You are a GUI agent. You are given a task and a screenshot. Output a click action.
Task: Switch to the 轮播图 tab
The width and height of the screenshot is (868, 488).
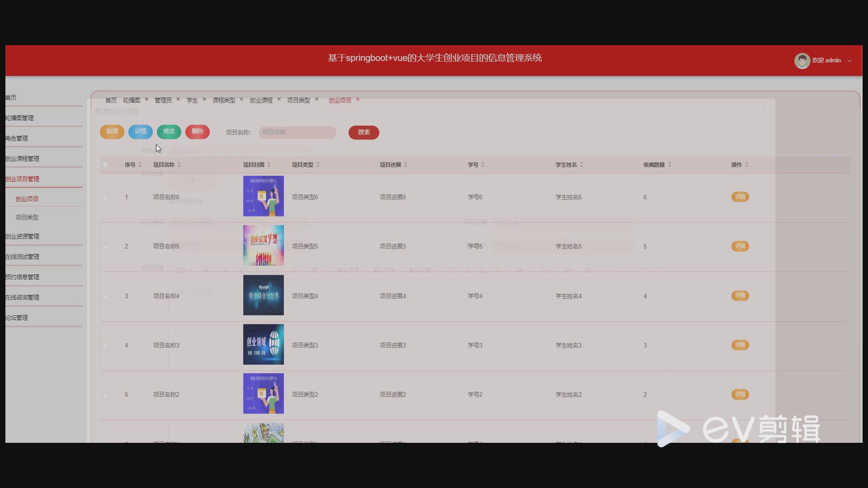[x=132, y=100]
